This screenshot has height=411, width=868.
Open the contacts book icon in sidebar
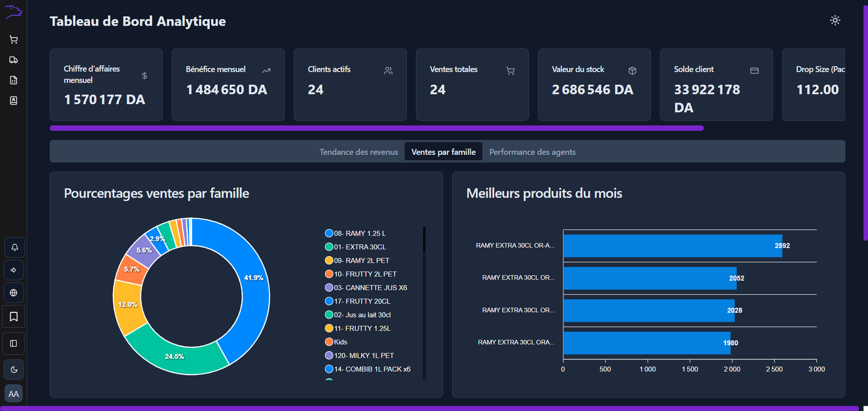14,100
